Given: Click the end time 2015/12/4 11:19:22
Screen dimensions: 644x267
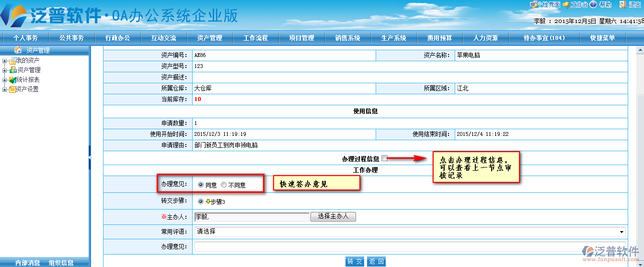Looking at the screenshot, I should [483, 134].
